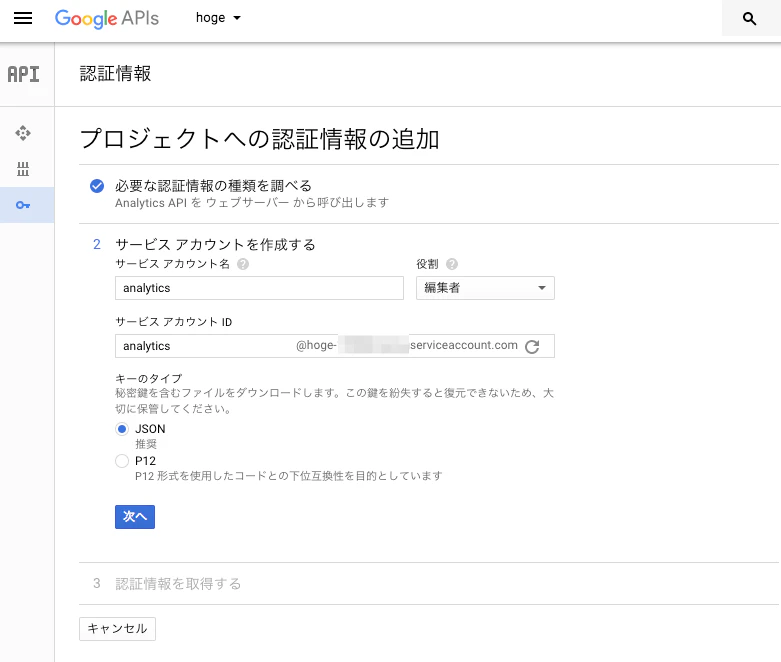Open the hoge project selector dropdown
781x662 pixels.
point(218,18)
